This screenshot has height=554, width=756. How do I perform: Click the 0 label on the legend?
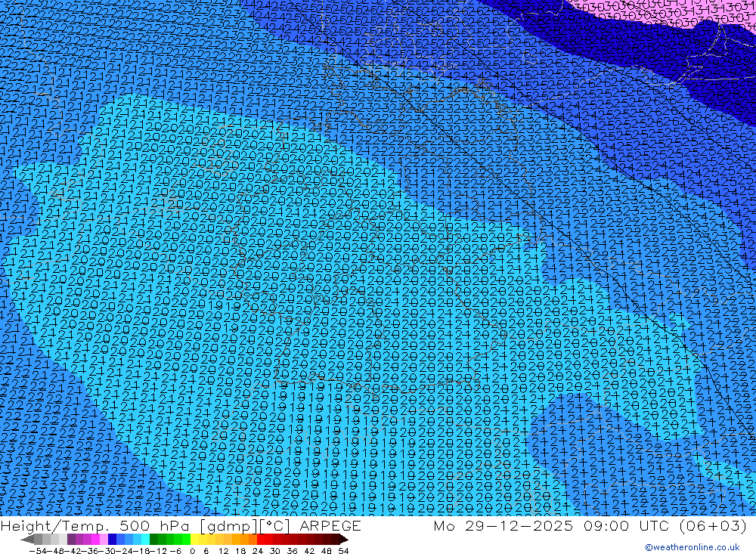click(x=192, y=551)
